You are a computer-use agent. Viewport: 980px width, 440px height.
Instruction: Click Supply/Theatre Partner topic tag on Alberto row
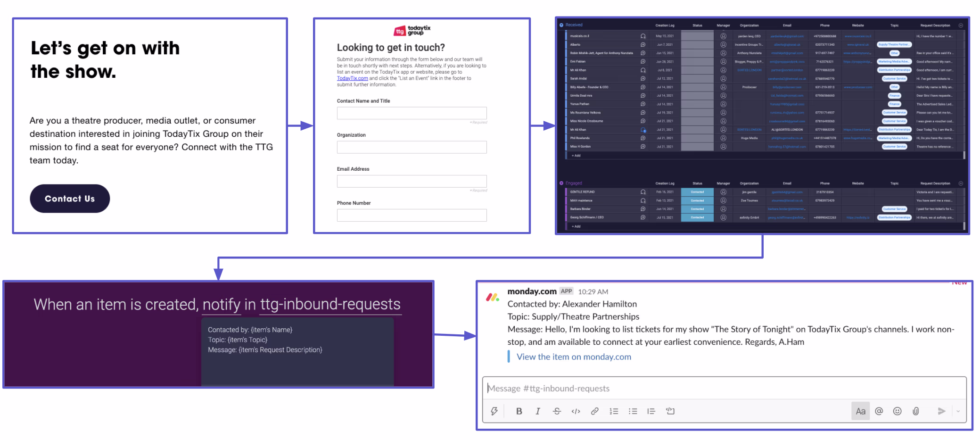(x=894, y=45)
